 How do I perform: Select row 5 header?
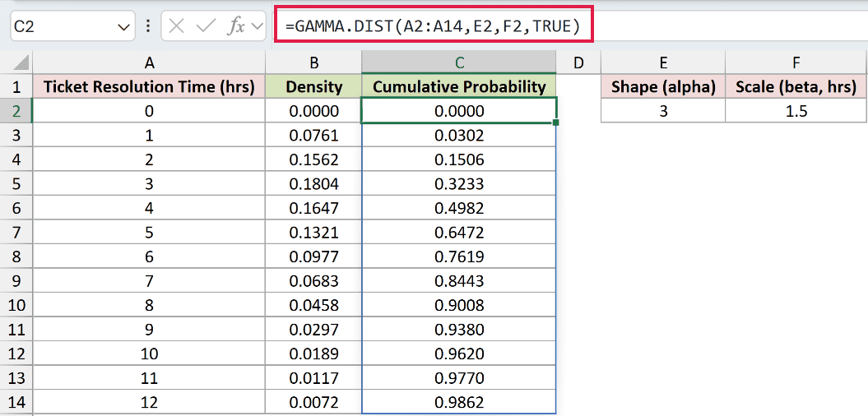(x=16, y=183)
